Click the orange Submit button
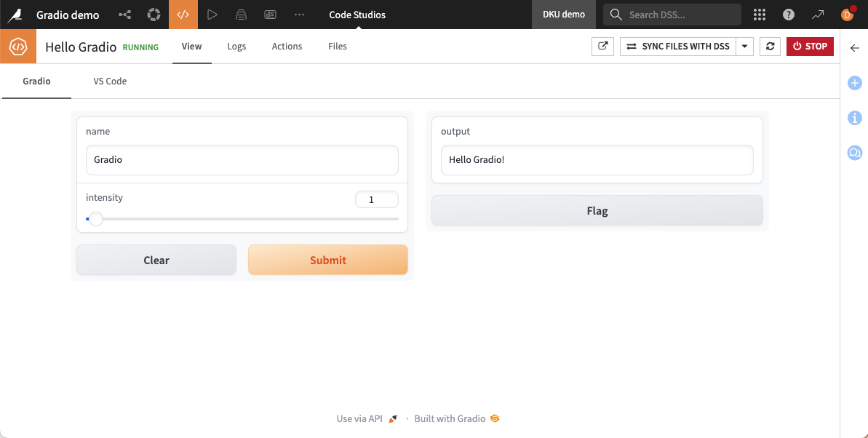This screenshot has height=438, width=868. pyautogui.click(x=328, y=260)
